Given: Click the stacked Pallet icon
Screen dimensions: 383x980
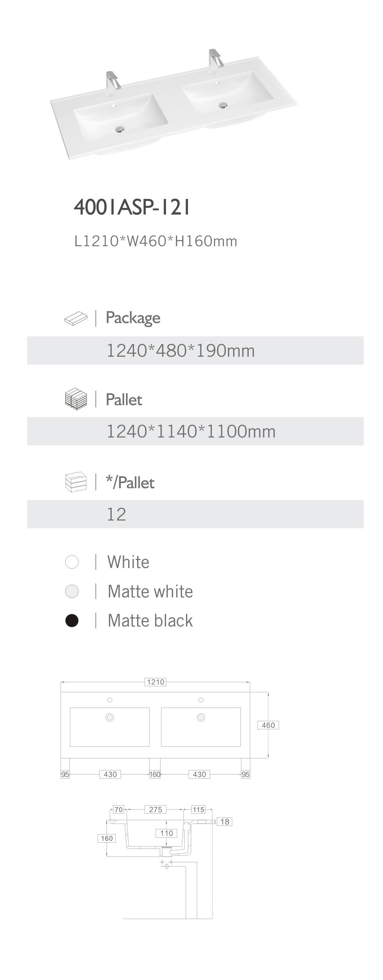Looking at the screenshot, I should point(76,399).
